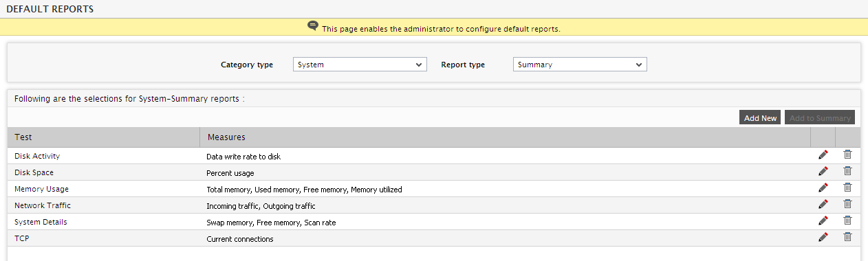Delete the Disk Space row with trash icon
Screen dimensions: 868x261
(x=847, y=171)
